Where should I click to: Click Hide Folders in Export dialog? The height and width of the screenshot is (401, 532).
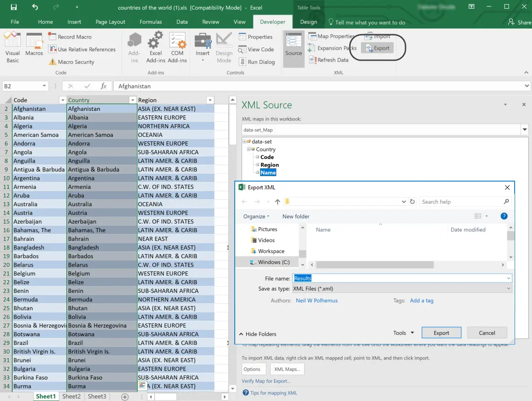258,334
